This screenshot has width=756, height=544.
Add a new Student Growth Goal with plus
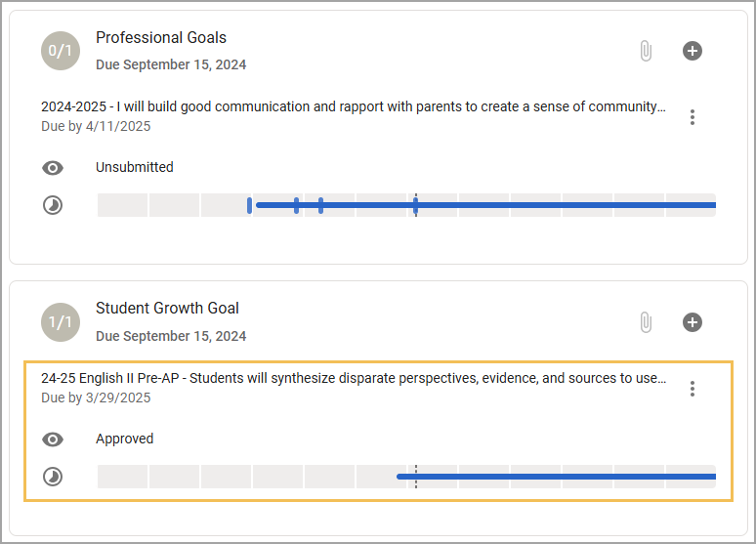692,322
